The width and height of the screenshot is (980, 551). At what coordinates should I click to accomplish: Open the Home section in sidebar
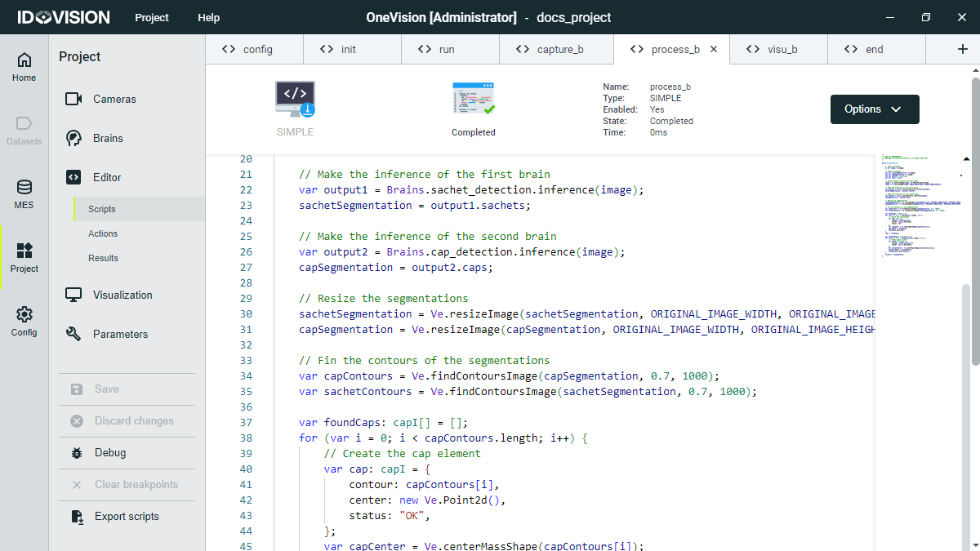(24, 67)
